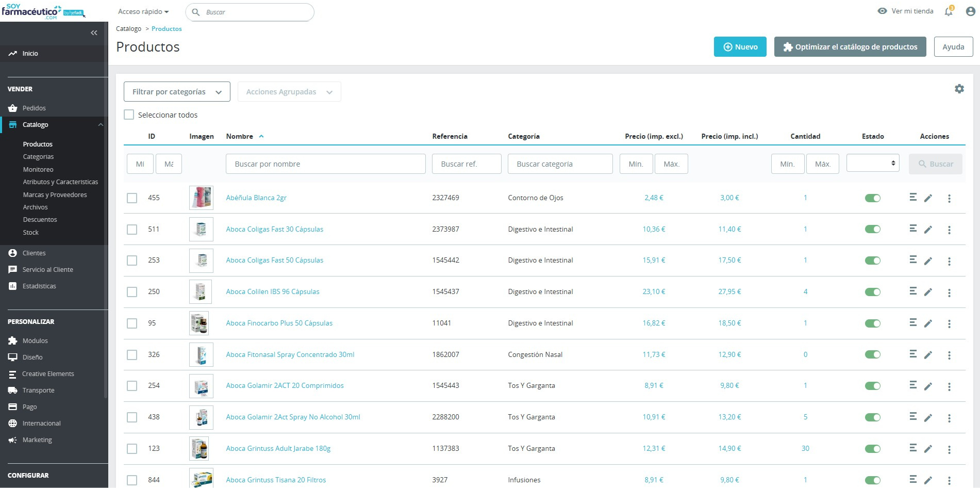
Task: Click the preview list icon for Aboca Coligas Fast 30 Cápsulas
Action: click(913, 228)
